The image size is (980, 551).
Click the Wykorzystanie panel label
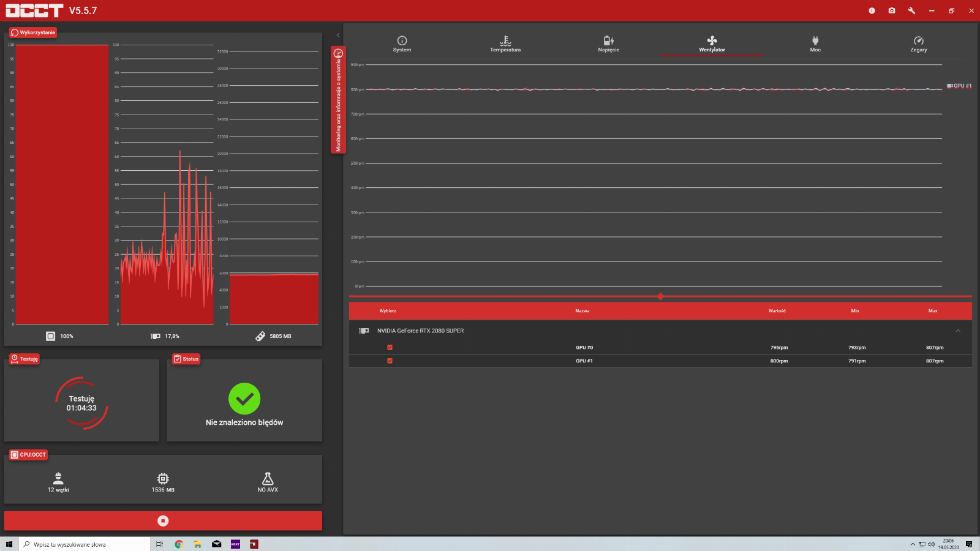33,32
